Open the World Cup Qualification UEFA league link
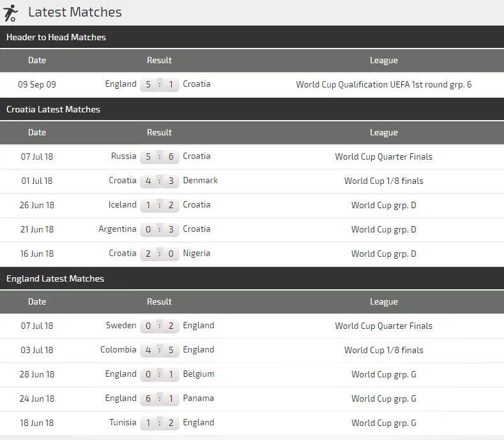 point(383,84)
